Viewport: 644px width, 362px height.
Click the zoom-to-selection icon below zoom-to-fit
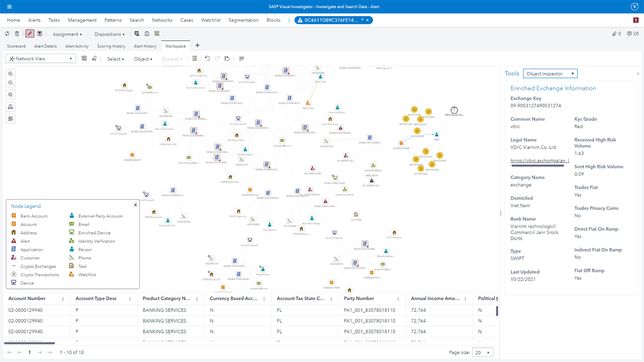click(10, 107)
